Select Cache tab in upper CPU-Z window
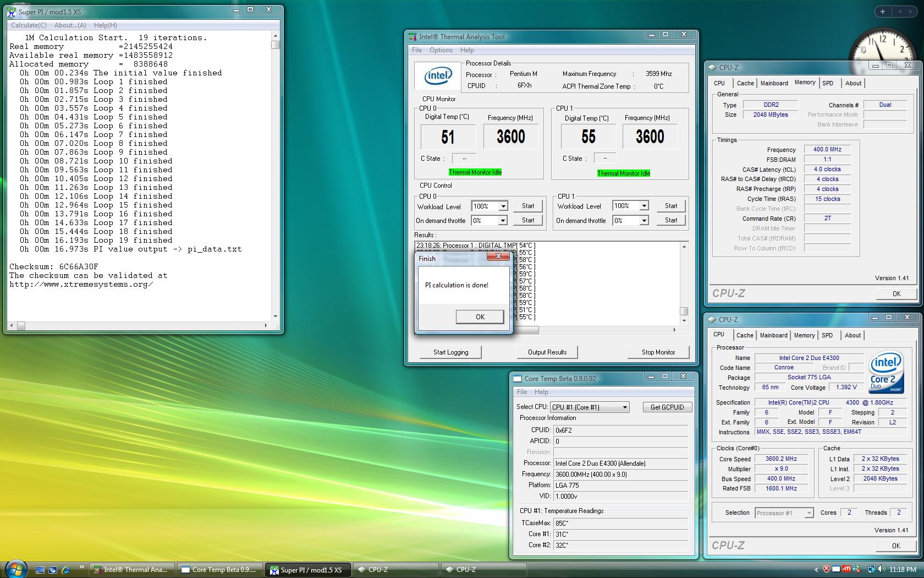Screen dimensions: 924x578 [745, 83]
